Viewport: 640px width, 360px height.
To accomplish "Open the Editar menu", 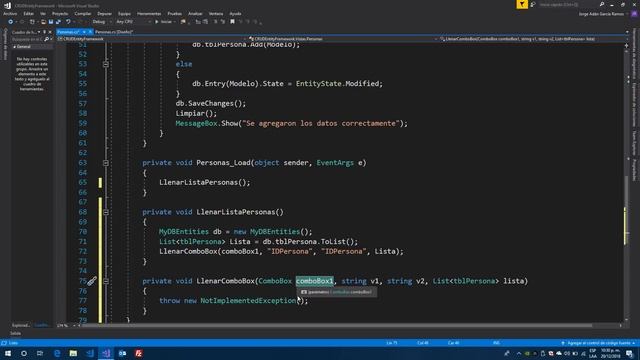I will (x=29, y=13).
